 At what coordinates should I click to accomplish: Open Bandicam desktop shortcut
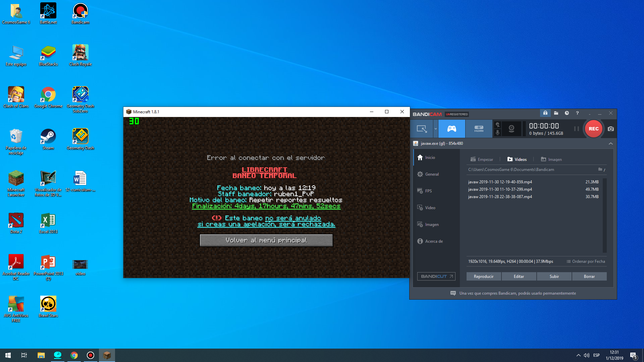(80, 13)
